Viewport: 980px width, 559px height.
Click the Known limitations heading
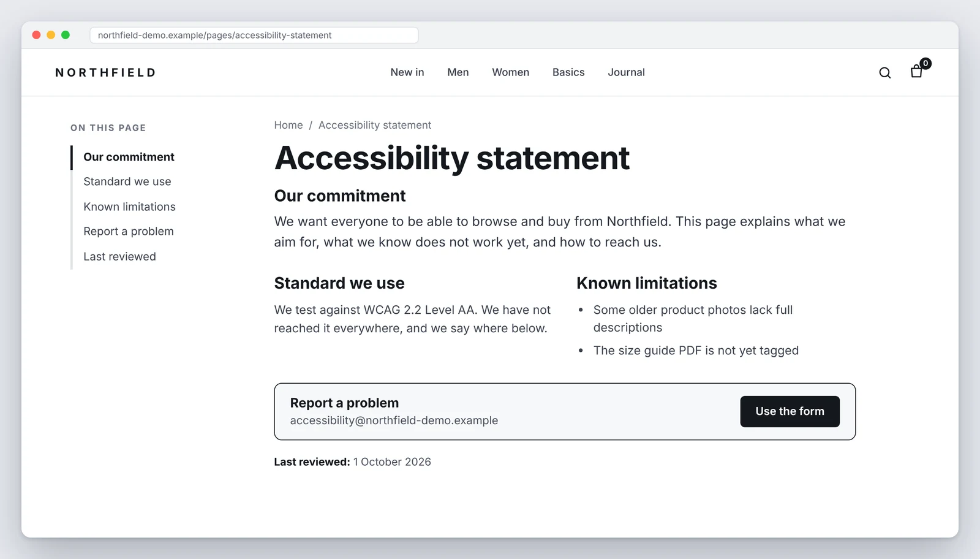(x=646, y=283)
